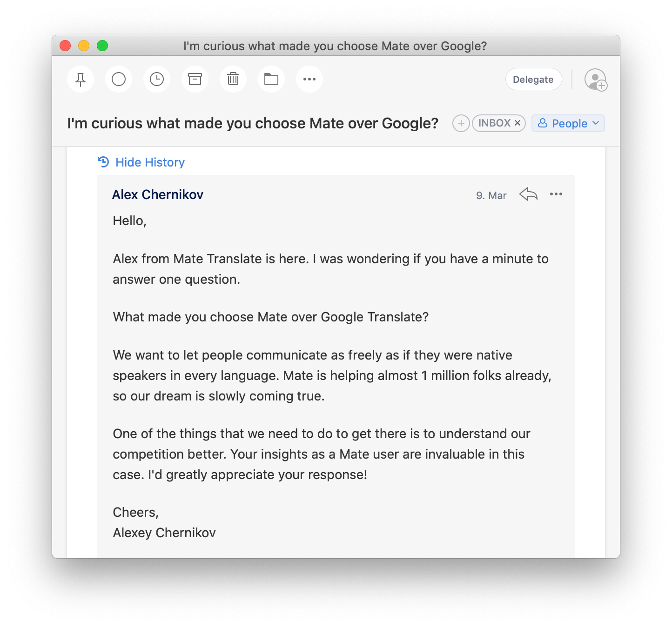Click the Hide History link
The width and height of the screenshot is (672, 627).
[x=141, y=162]
